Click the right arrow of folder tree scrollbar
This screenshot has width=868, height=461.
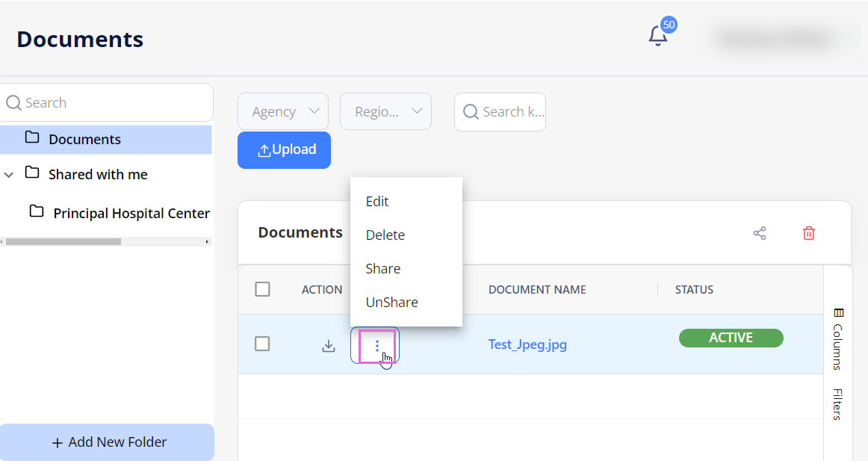pyautogui.click(x=207, y=241)
